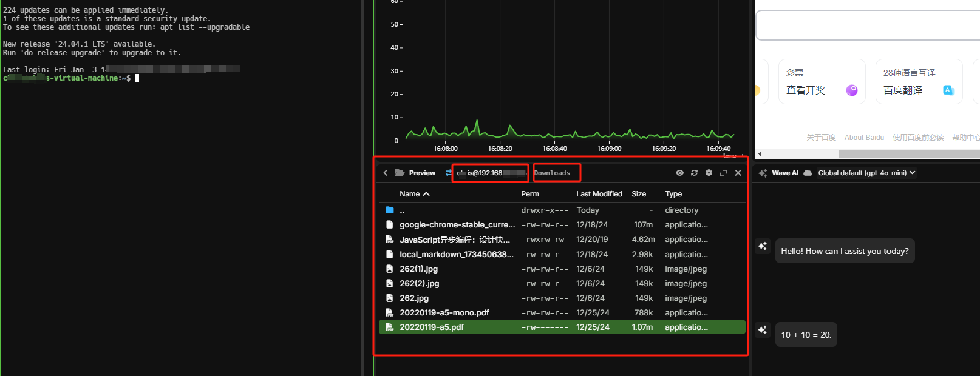Image resolution: width=980 pixels, height=376 pixels.
Task: Magnify the Preview block
Action: click(x=723, y=173)
